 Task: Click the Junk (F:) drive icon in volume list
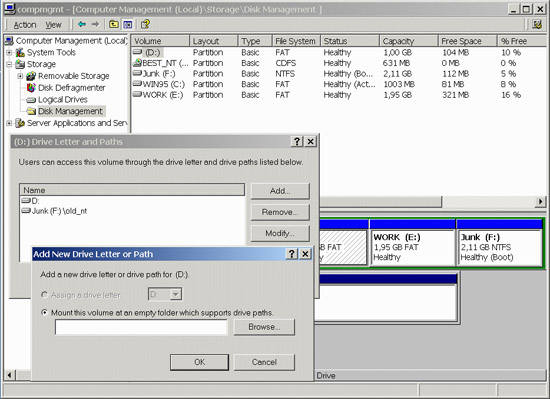[137, 73]
